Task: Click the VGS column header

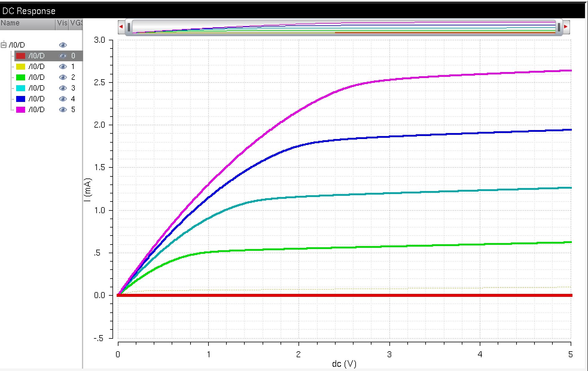Action: coord(76,24)
